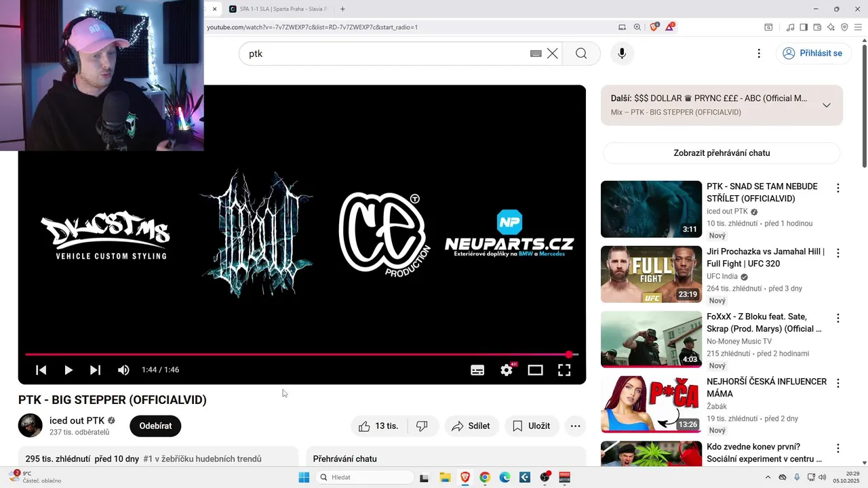Skip to the previous video

tap(41, 370)
